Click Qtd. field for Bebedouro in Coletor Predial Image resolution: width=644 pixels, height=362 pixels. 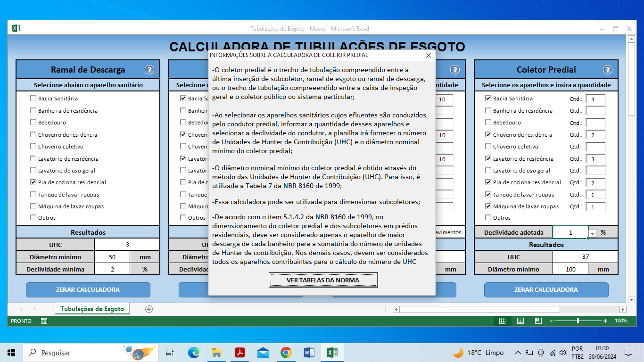[595, 123]
